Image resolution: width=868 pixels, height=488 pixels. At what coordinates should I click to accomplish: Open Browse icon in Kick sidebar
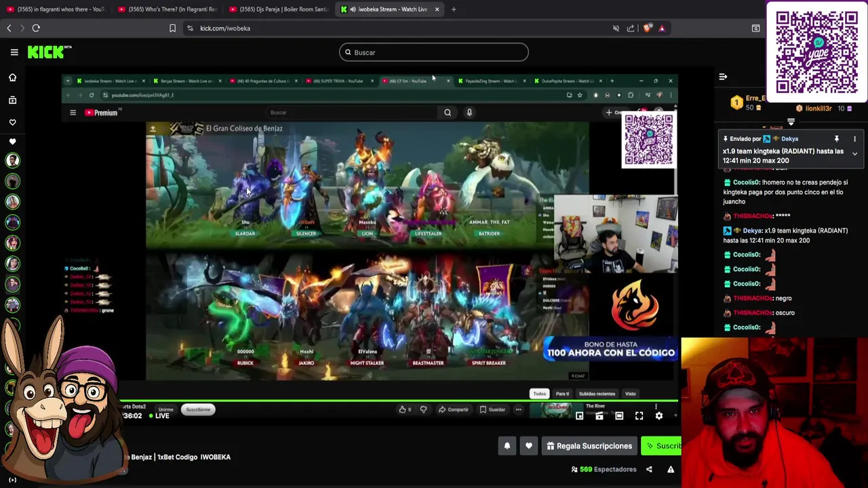click(12, 100)
